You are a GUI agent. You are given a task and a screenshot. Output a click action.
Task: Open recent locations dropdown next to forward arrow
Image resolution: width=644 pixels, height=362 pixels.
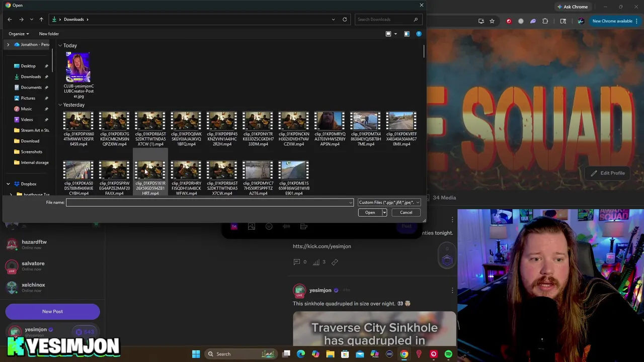click(x=31, y=19)
